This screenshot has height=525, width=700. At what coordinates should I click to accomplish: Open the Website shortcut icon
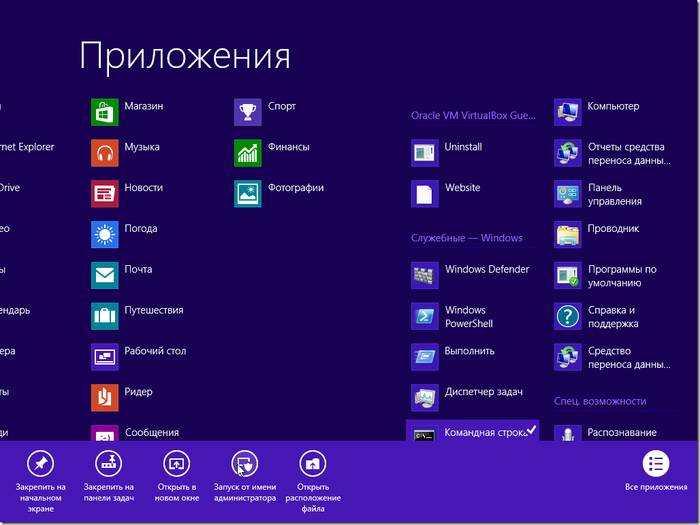tap(425, 194)
